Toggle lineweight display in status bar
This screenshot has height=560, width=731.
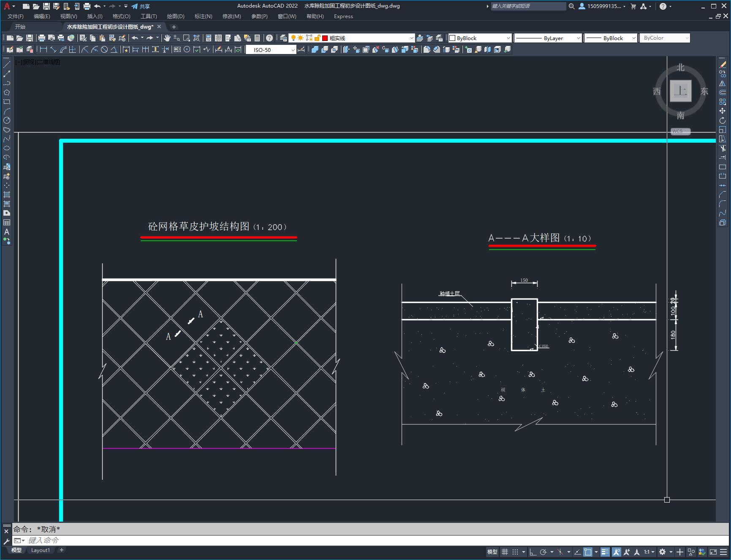pos(605,552)
